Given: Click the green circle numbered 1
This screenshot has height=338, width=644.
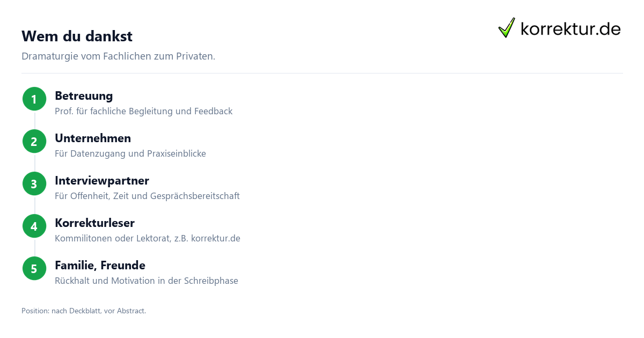Looking at the screenshot, I should click(34, 99).
